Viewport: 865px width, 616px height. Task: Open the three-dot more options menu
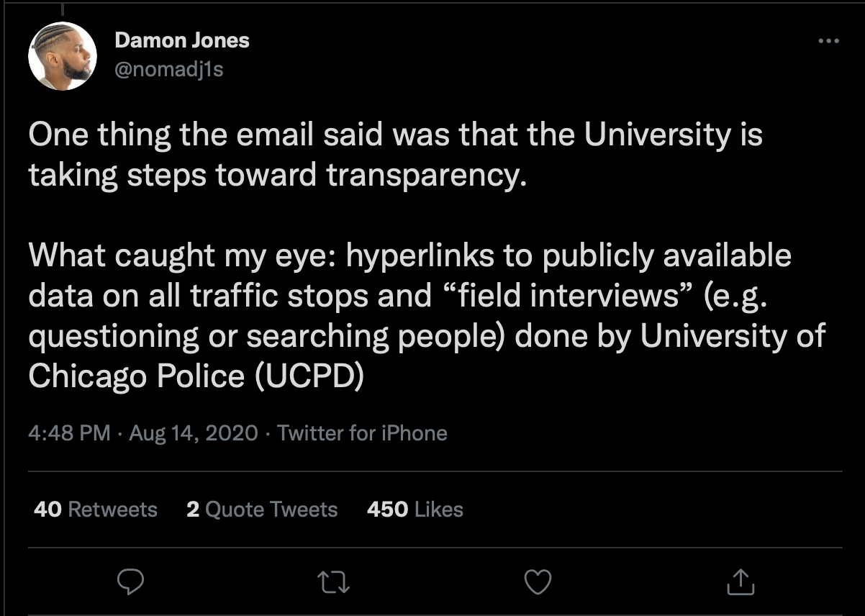pyautogui.click(x=829, y=41)
